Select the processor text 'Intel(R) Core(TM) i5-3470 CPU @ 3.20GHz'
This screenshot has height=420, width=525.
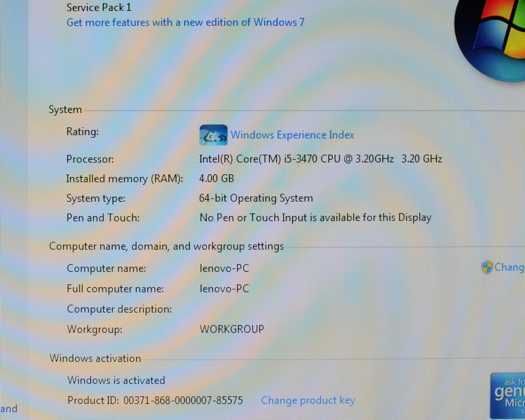click(296, 159)
